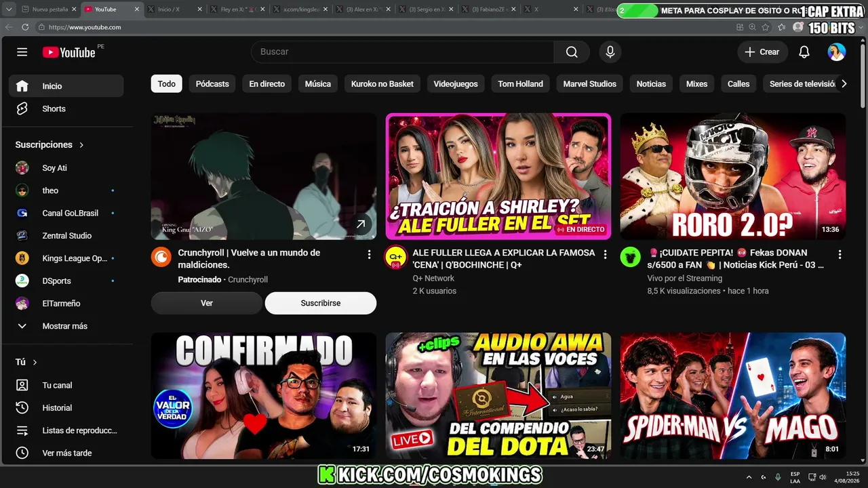Select the Kuroko no Basket filter chip

(382, 84)
